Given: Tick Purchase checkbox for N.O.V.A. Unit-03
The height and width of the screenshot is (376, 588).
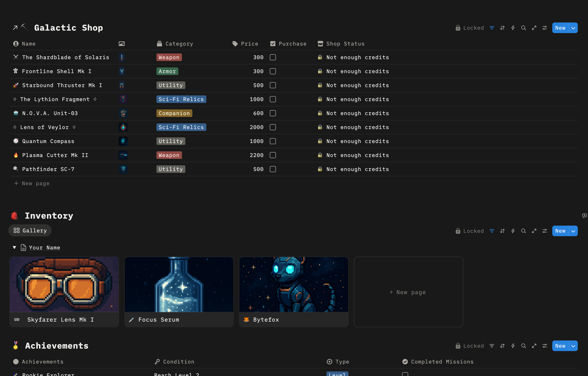Looking at the screenshot, I should 273,113.
